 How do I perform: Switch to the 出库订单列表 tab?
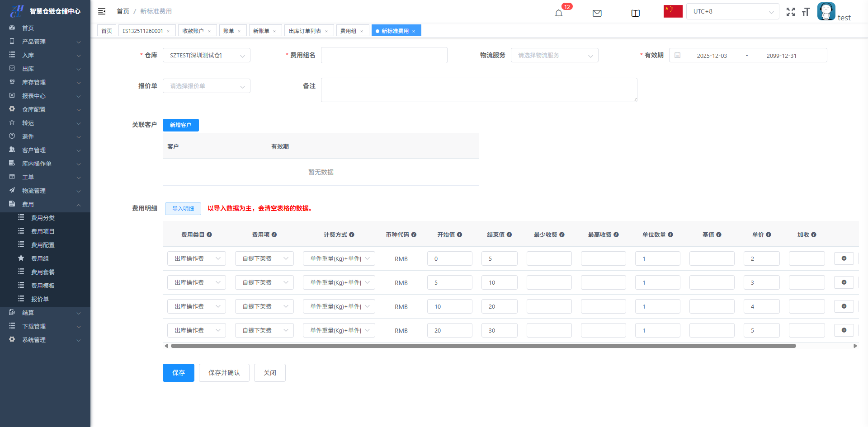tap(305, 31)
